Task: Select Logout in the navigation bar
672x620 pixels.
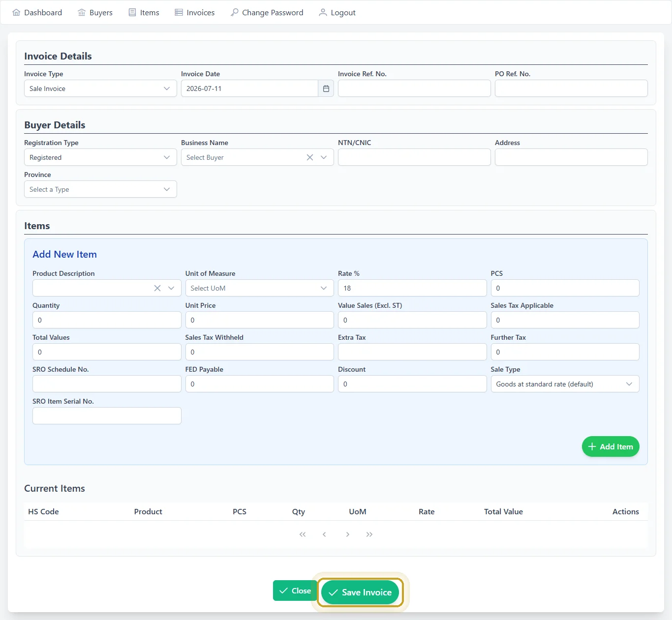Action: [x=337, y=12]
